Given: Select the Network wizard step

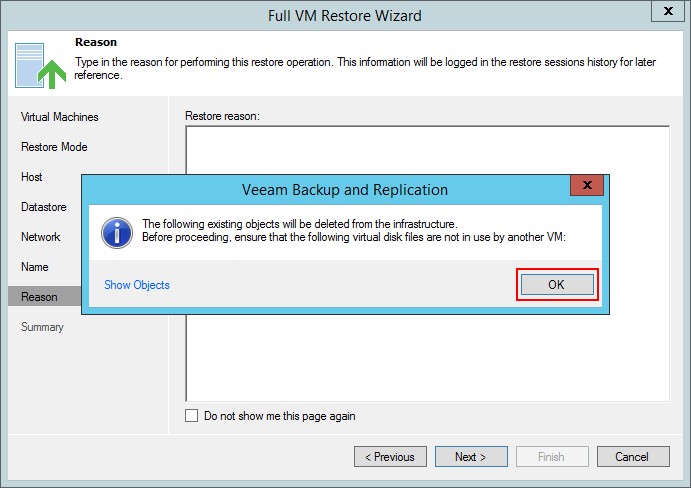Looking at the screenshot, I should pos(41,237).
